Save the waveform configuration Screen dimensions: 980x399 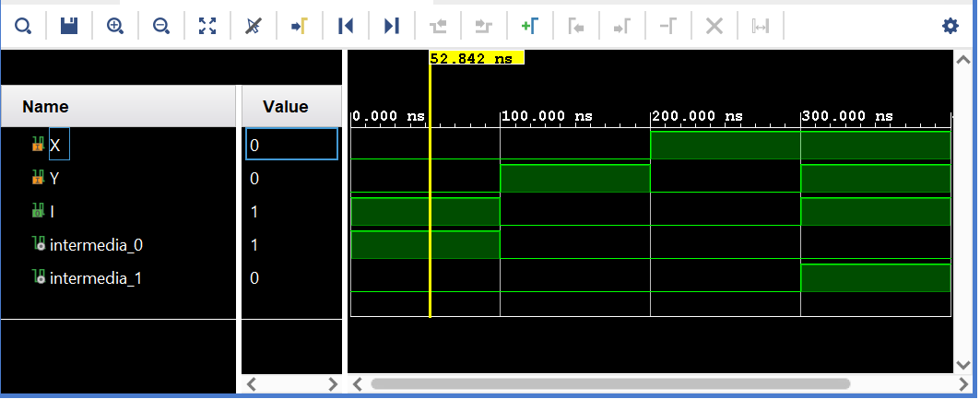(x=69, y=26)
